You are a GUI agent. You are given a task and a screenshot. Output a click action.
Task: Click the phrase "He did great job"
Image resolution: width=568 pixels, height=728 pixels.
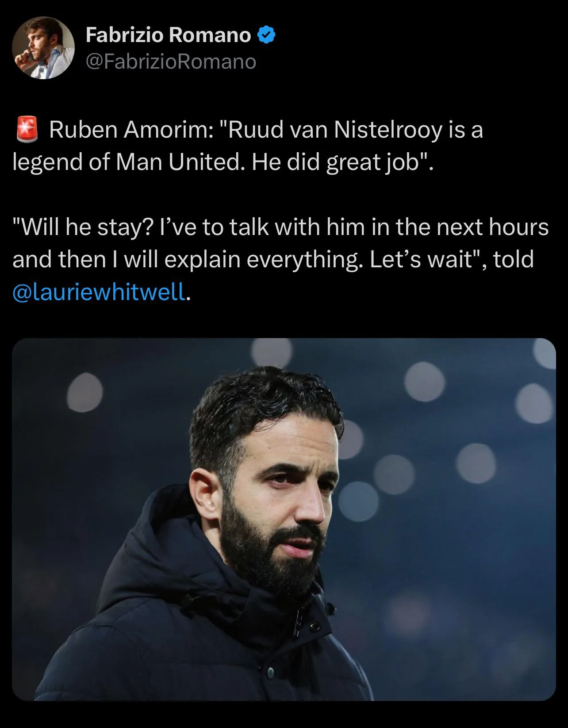click(x=335, y=162)
